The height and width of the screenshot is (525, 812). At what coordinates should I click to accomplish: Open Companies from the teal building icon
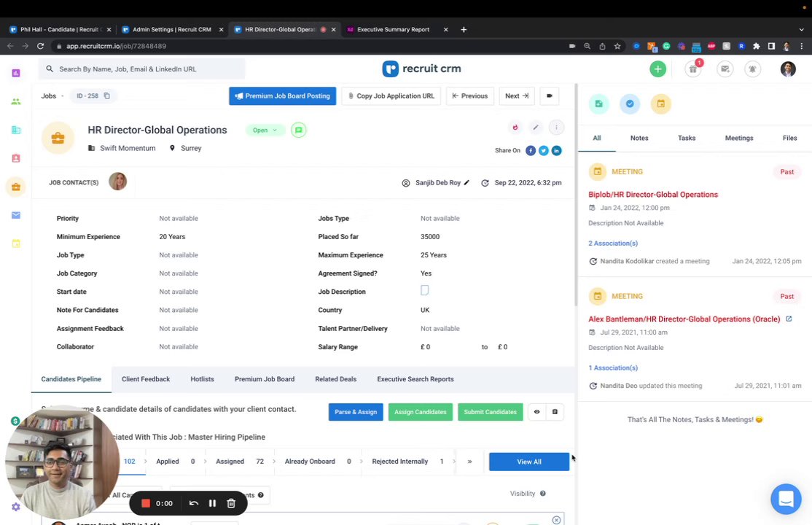[x=15, y=130]
